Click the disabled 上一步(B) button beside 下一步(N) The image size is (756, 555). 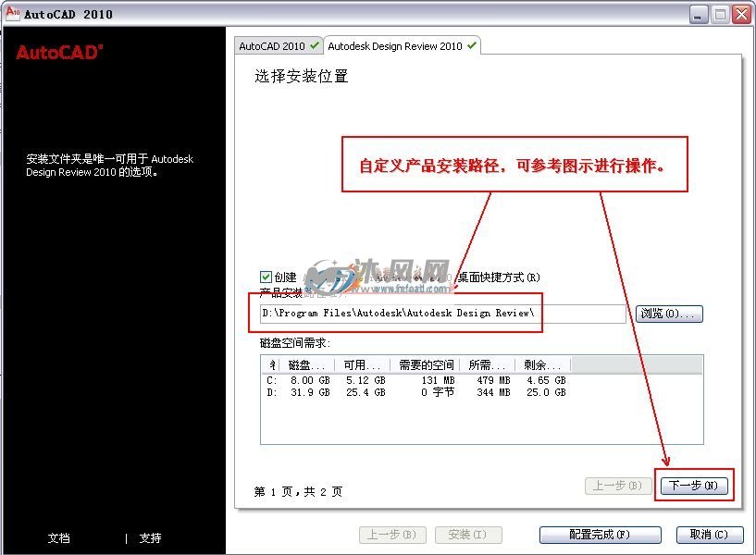point(618,485)
